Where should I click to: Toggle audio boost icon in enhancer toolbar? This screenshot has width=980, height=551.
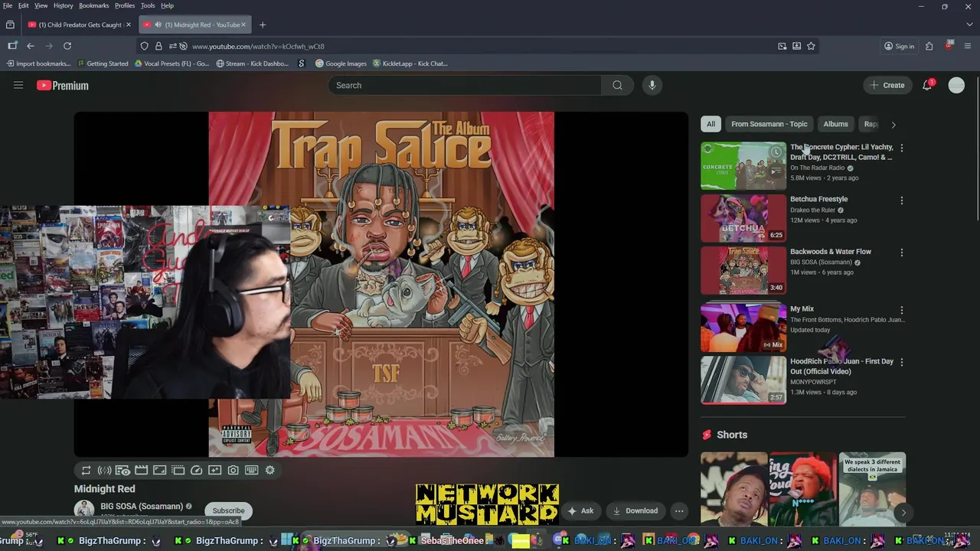coord(104,470)
